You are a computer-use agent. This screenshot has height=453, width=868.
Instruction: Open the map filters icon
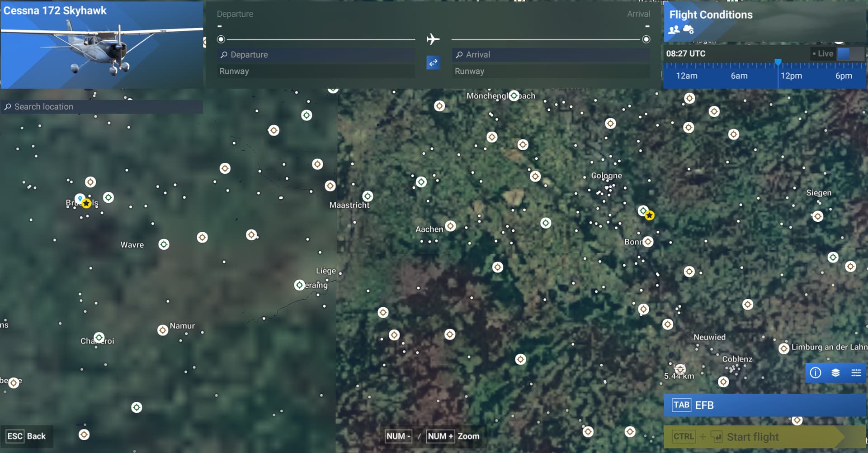(856, 373)
